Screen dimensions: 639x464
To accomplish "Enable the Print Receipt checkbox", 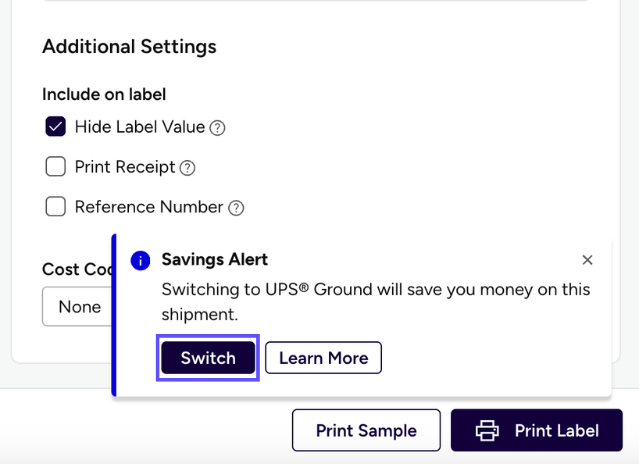I will point(56,167).
